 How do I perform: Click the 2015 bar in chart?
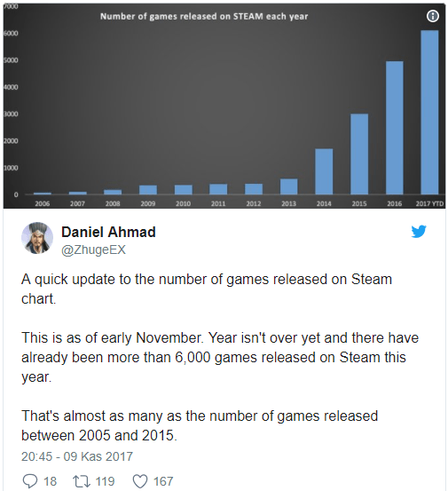[359, 154]
